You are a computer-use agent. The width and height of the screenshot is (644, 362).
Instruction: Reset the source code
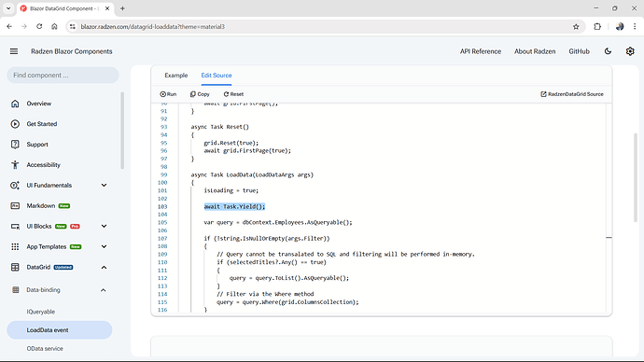click(x=233, y=94)
